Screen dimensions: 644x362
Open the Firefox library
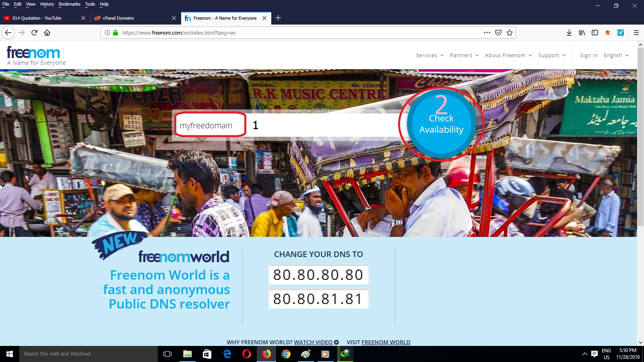(x=582, y=33)
